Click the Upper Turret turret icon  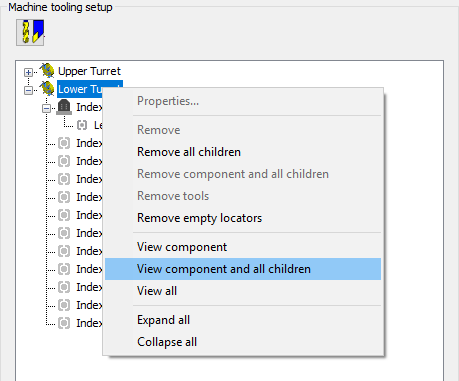pos(47,71)
